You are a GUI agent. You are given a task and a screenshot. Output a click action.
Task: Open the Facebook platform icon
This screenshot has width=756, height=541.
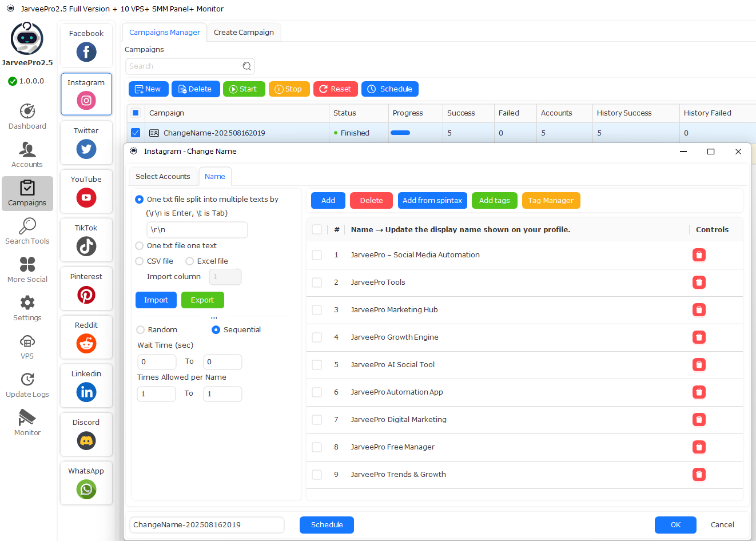pyautogui.click(x=86, y=52)
